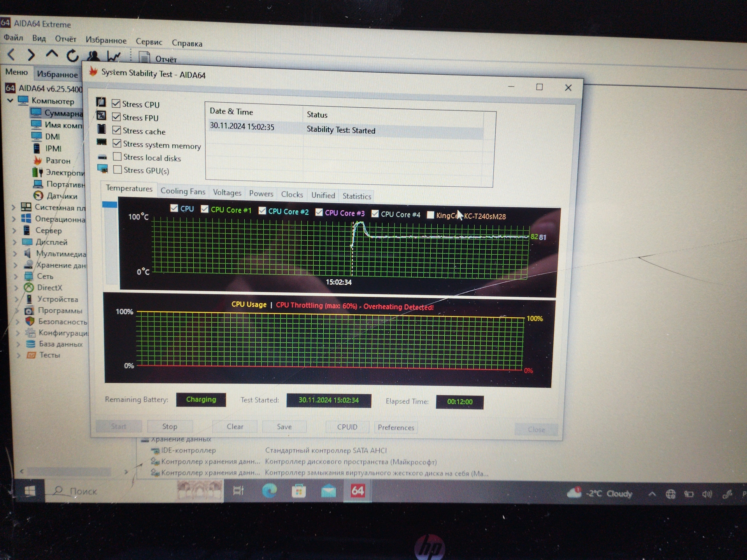Screen dimensions: 747x560
Task: Click the Безопасность shield icon
Action: [x=30, y=321]
